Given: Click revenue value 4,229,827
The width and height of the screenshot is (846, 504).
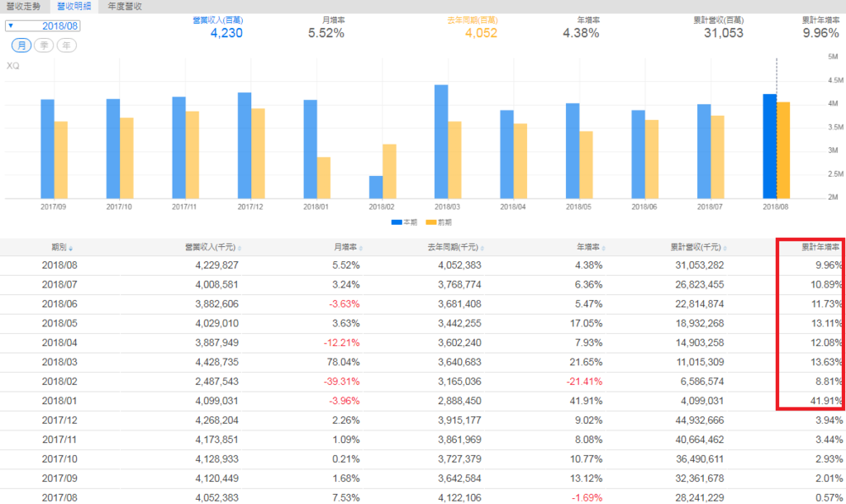Looking at the screenshot, I should [x=217, y=265].
